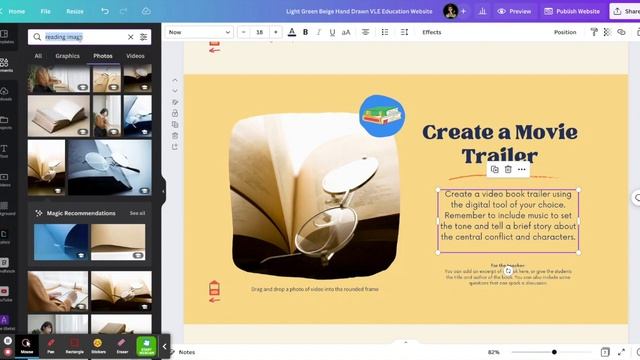This screenshot has width=640, height=360.
Task: Clear the search field with the X
Action: coord(131,37)
